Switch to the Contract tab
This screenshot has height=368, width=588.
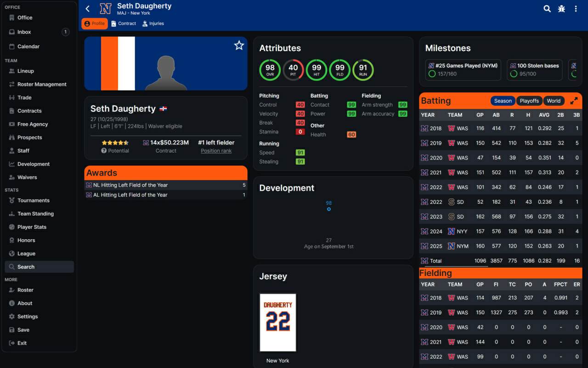pos(124,23)
